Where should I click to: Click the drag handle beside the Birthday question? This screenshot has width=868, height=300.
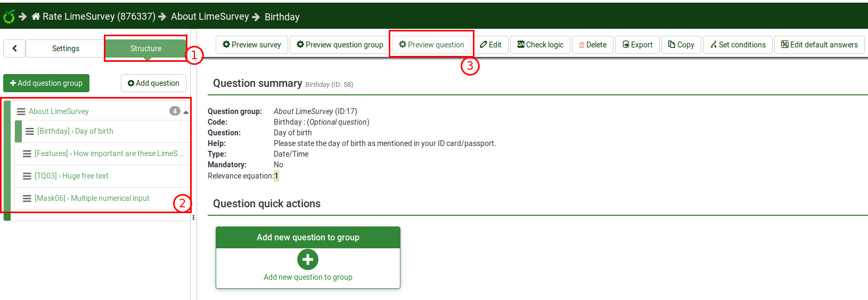pyautogui.click(x=30, y=131)
